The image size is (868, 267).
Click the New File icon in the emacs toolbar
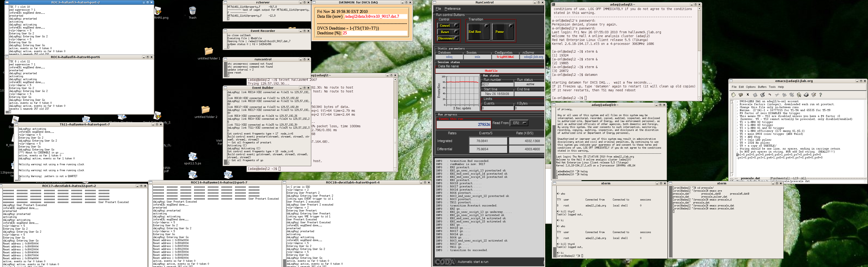[734, 95]
